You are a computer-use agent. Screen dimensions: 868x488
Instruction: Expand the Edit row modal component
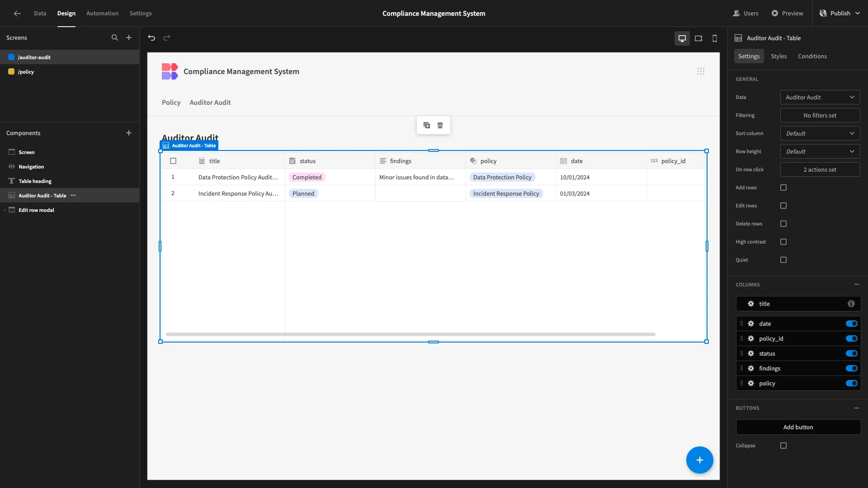(x=5, y=210)
